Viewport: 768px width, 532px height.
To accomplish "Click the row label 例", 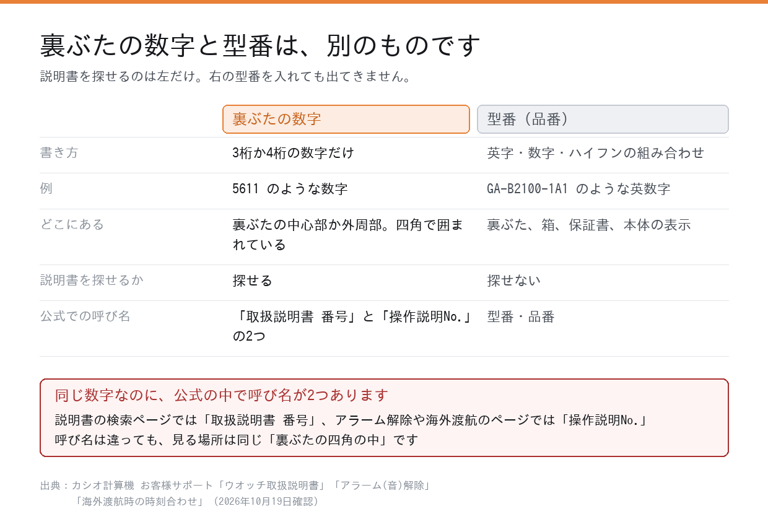I will click(x=46, y=188).
